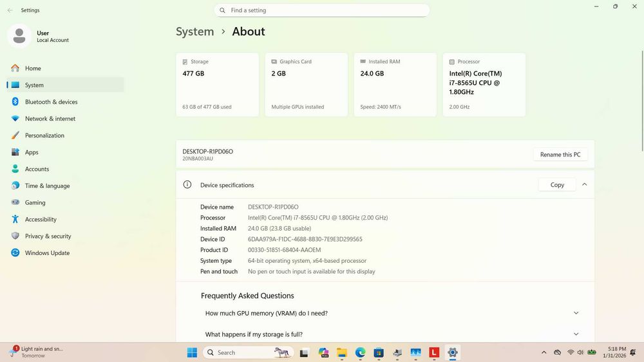Click the vertical scrollbar of the page
The image size is (644, 362).
tap(642, 100)
